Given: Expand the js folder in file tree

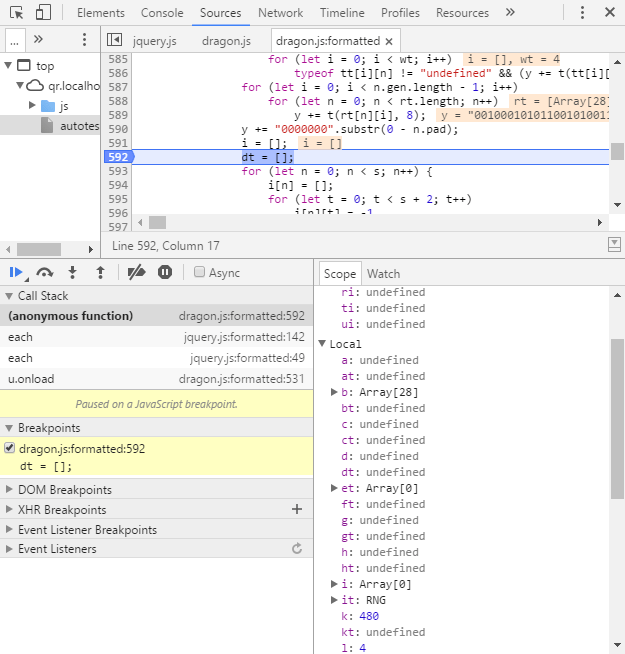Looking at the screenshot, I should point(33,105).
